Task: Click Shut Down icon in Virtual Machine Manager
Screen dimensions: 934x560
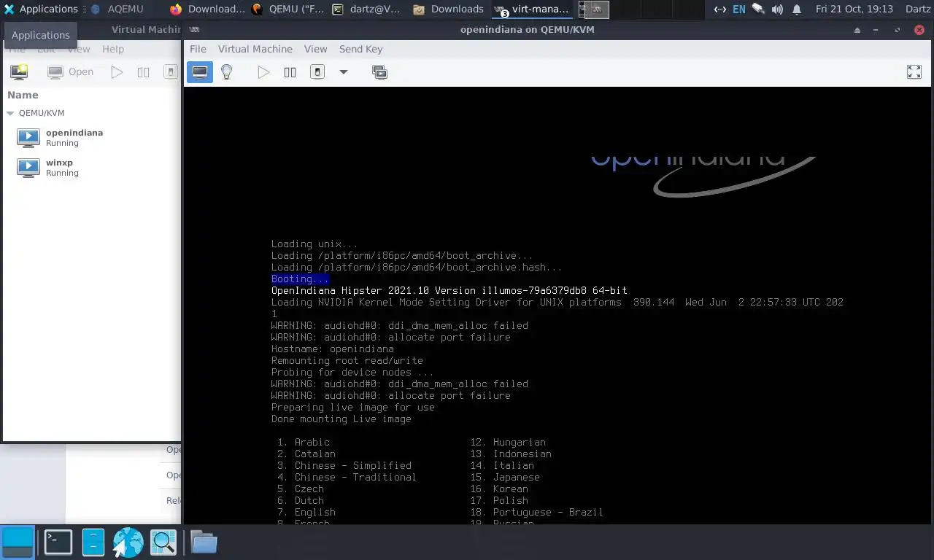Action: click(x=170, y=71)
